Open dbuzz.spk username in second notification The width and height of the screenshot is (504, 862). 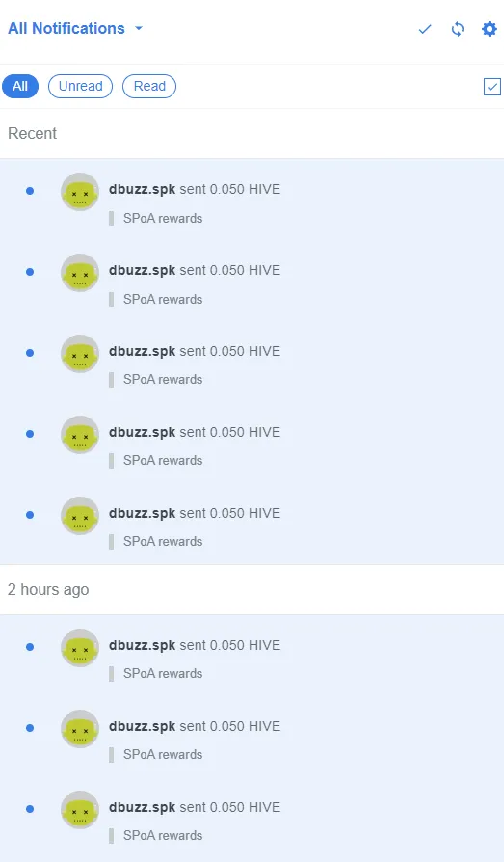[142, 270]
